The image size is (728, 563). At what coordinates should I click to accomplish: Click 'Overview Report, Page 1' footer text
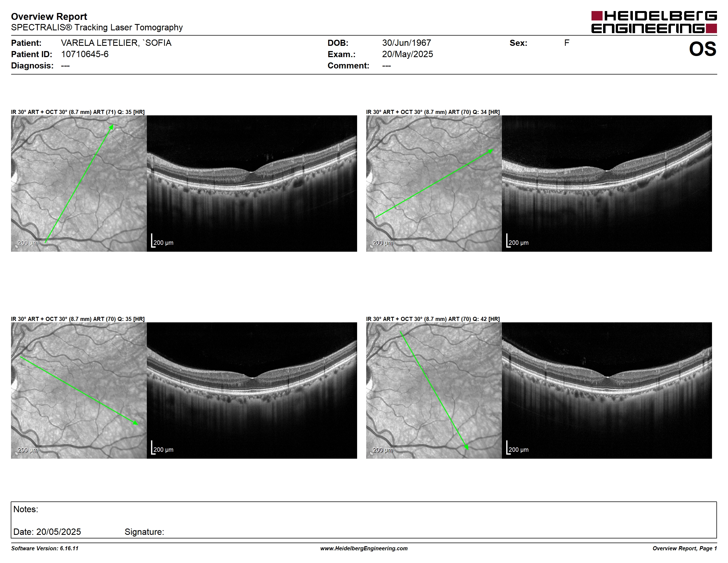coord(685,549)
